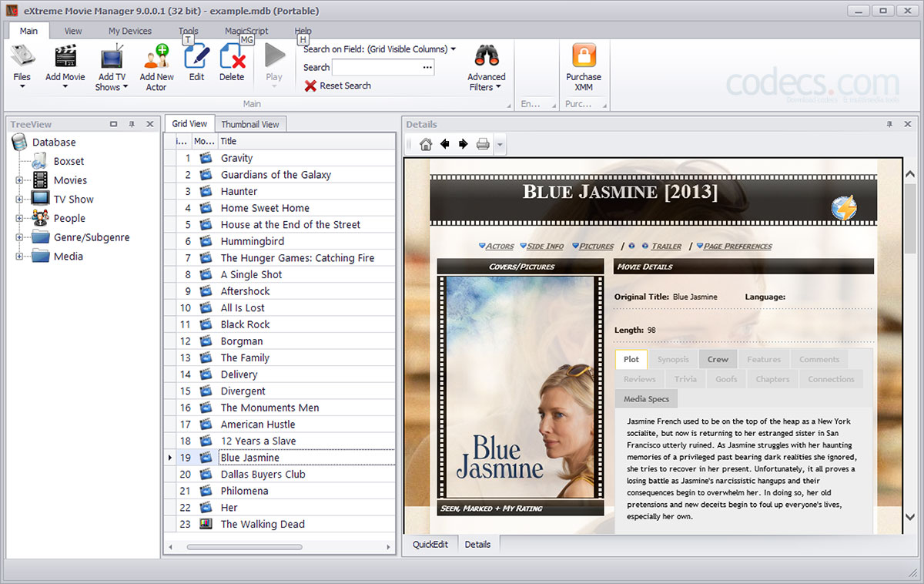
Task: Open the Details toolbar overflow dropdown
Action: tap(500, 144)
